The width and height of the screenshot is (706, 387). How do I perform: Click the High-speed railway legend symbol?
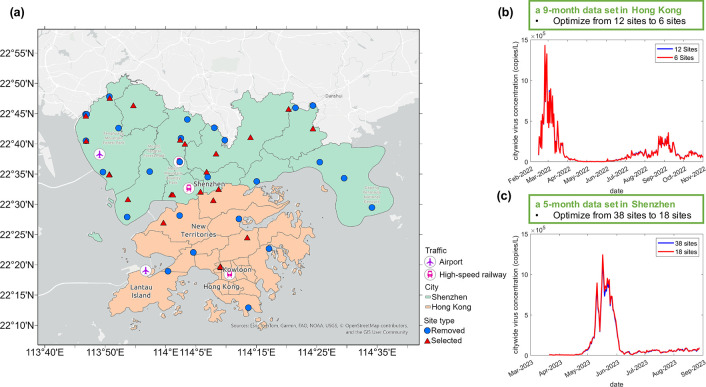click(430, 274)
